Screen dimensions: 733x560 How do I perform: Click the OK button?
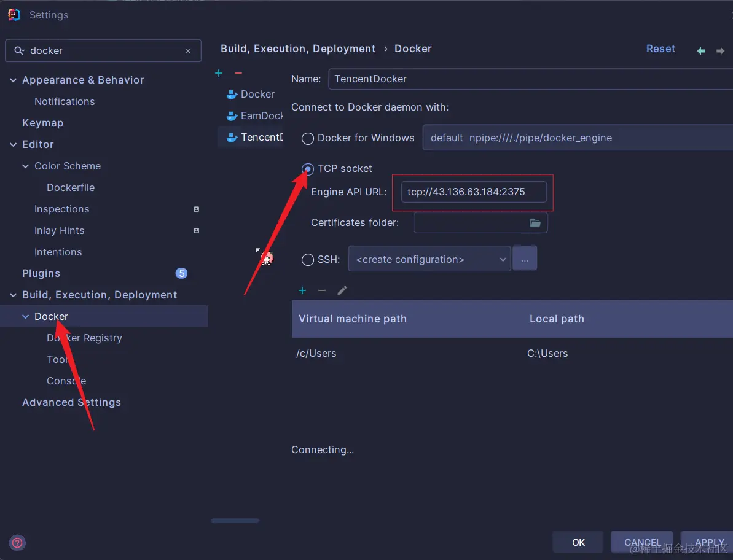[578, 542]
